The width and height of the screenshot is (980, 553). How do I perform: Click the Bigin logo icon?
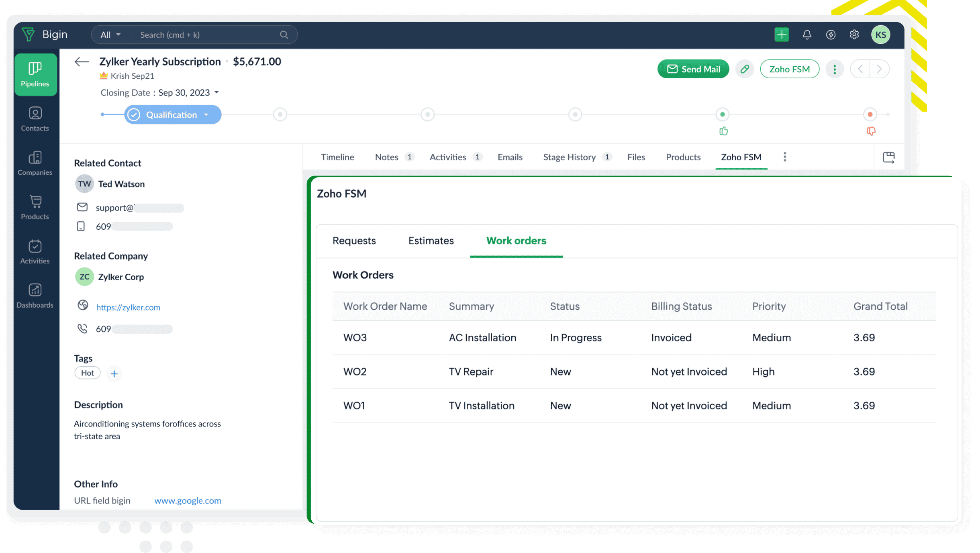(x=29, y=35)
